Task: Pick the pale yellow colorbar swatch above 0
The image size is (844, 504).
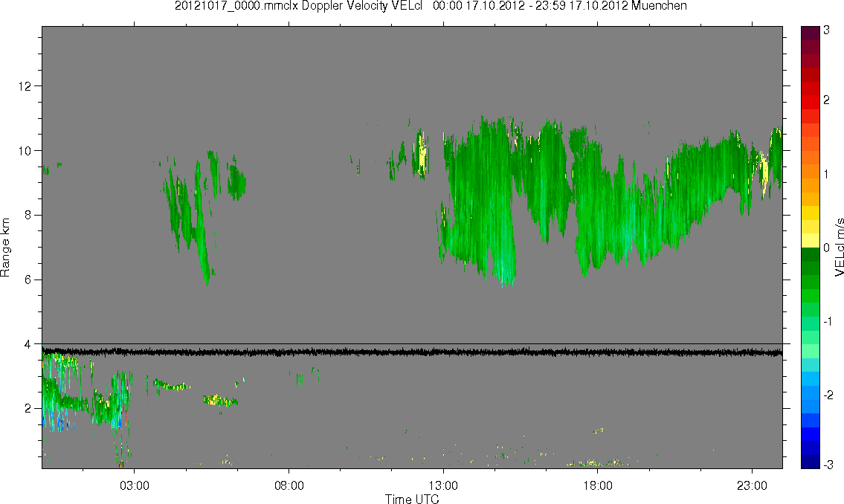Action: click(x=810, y=240)
